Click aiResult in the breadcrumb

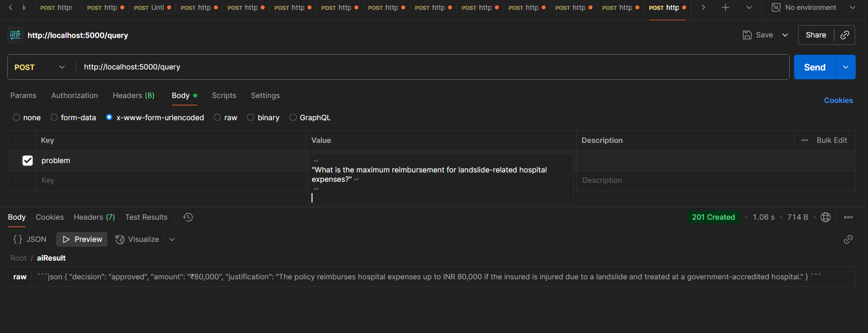pyautogui.click(x=51, y=258)
